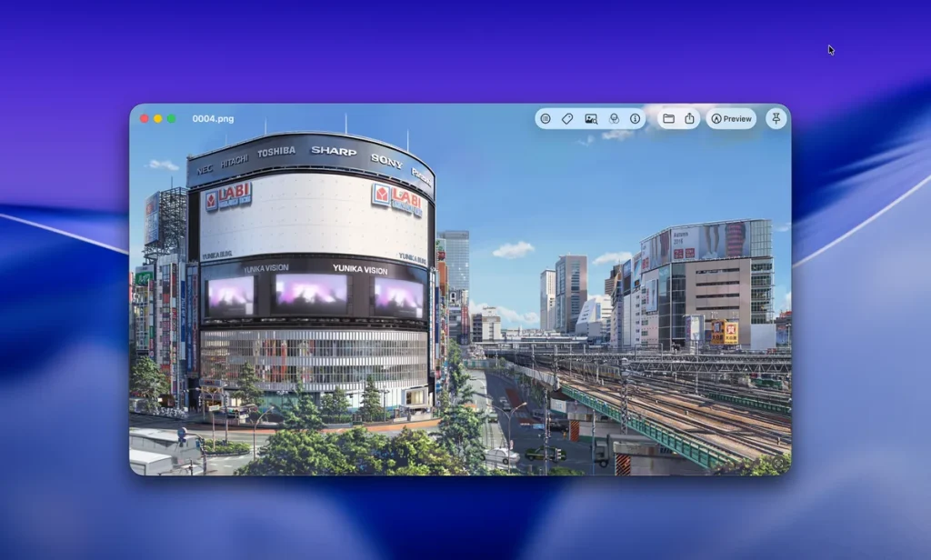Open the tag icon in the toolbar

click(x=567, y=119)
